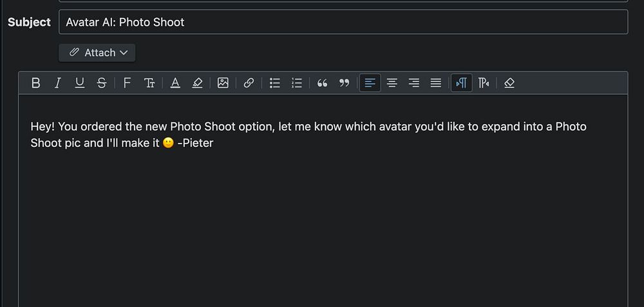The image size is (644, 307).
Task: Open the font size picker
Action: click(x=149, y=83)
